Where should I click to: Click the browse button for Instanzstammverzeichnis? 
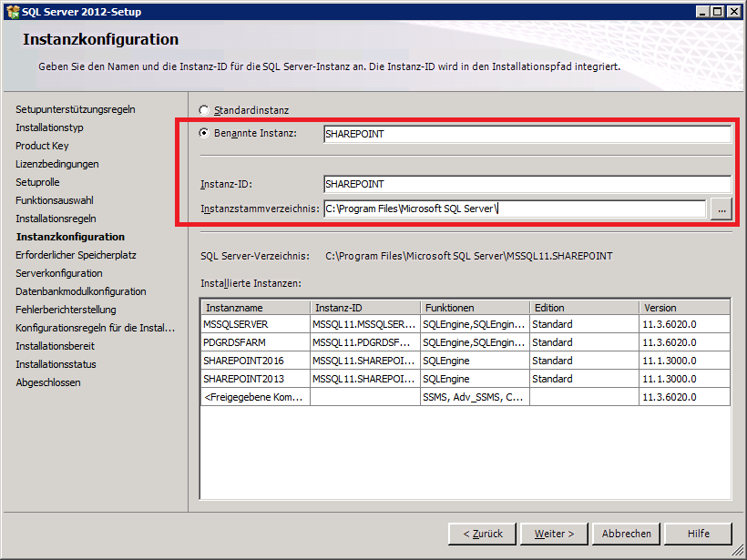tap(721, 209)
